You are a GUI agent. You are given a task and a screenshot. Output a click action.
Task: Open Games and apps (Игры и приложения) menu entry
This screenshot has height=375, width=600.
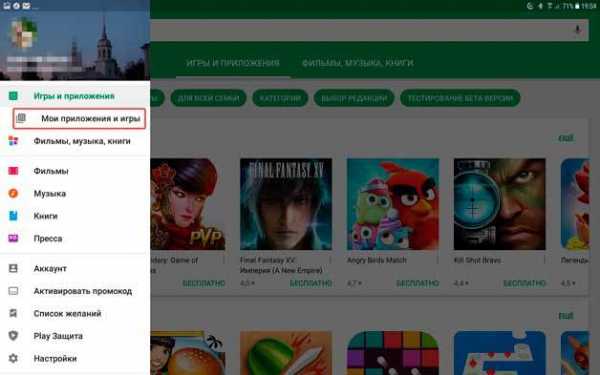[x=75, y=96]
